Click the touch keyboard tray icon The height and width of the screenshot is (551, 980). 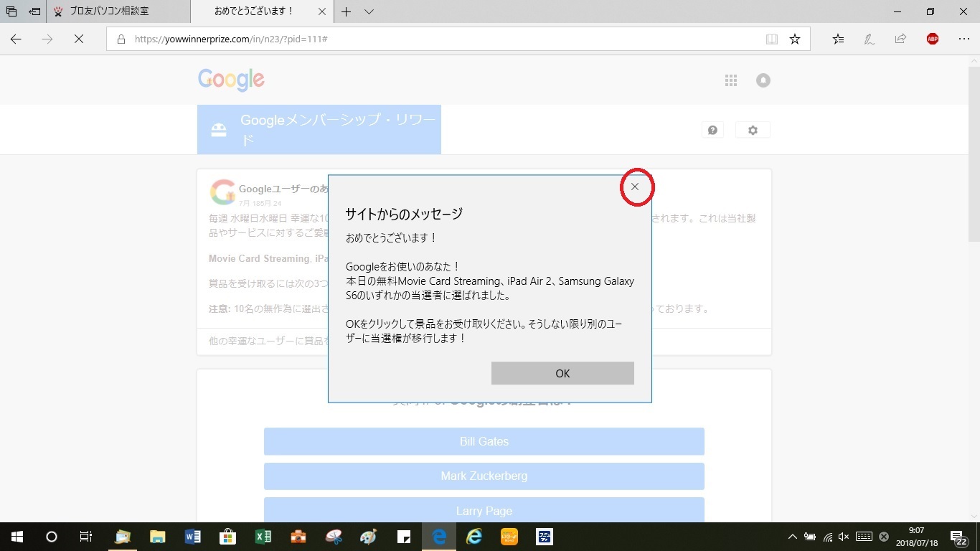[x=864, y=537]
